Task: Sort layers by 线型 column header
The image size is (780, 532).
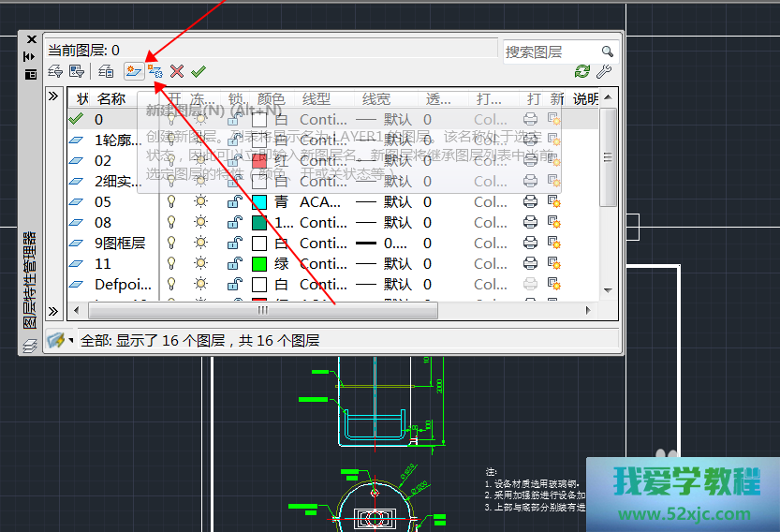Action: coord(316,98)
